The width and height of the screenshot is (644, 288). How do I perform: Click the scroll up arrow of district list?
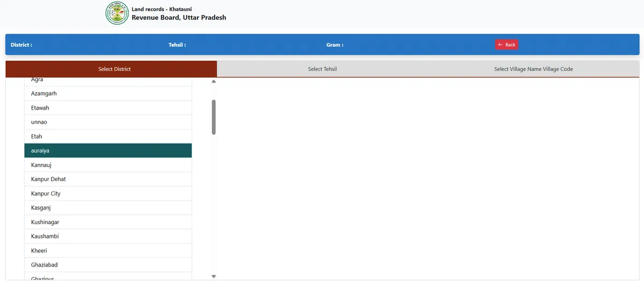click(214, 82)
